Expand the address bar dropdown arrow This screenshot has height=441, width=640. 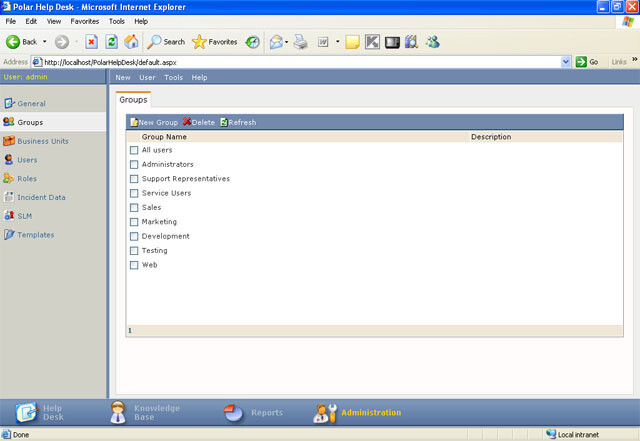566,62
